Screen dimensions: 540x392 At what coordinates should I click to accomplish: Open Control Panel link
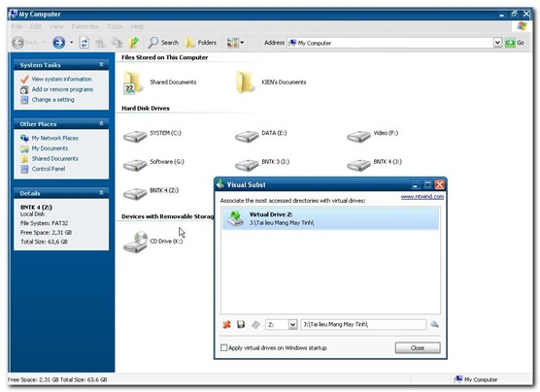tap(49, 169)
